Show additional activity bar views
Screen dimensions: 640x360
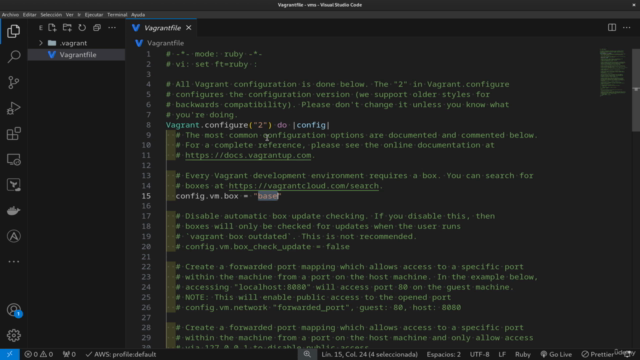[x=13, y=262]
